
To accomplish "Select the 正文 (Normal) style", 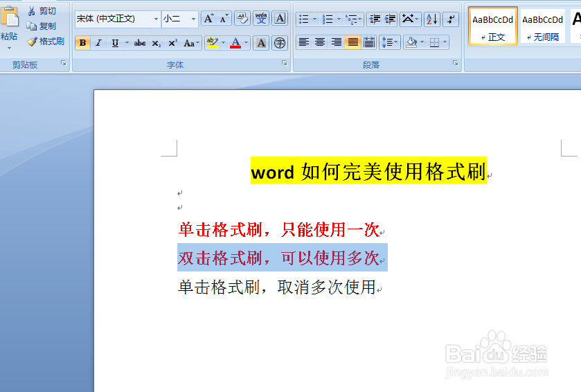I will (x=493, y=26).
